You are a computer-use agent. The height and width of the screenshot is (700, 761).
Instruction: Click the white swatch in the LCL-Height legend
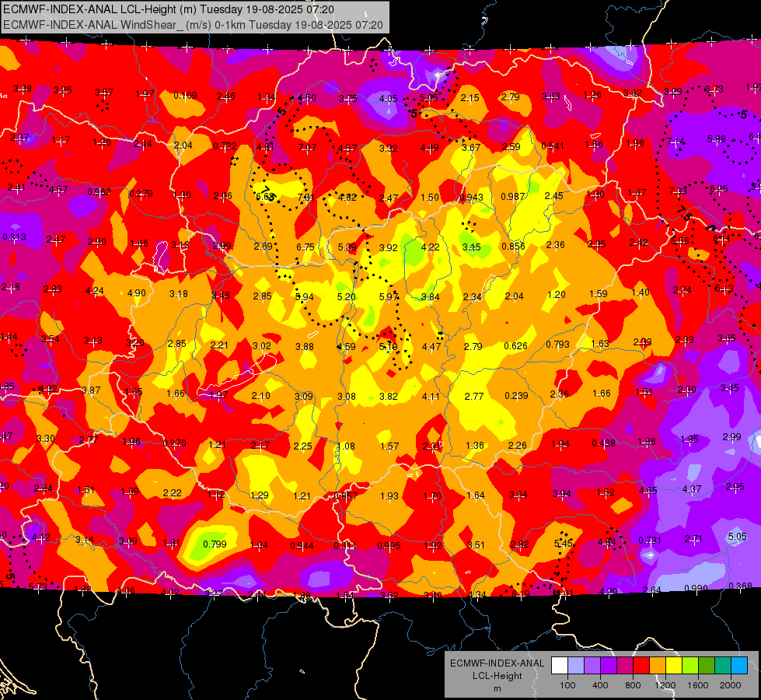pyautogui.click(x=559, y=666)
